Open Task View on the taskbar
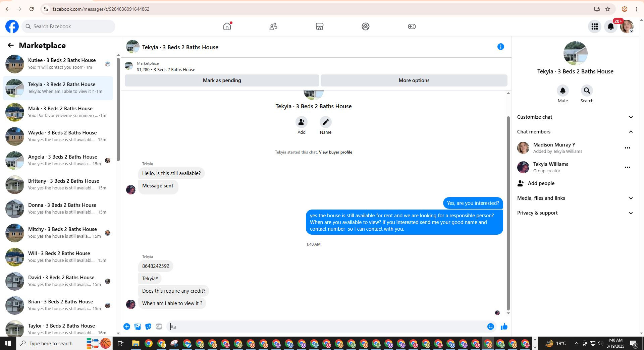This screenshot has height=350, width=644. click(121, 343)
